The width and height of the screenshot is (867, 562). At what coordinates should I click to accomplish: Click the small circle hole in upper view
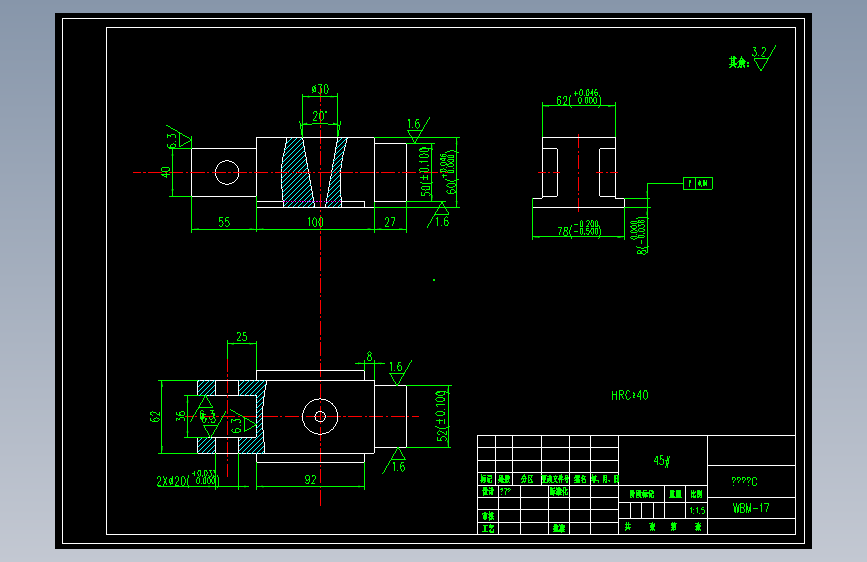coord(227,173)
